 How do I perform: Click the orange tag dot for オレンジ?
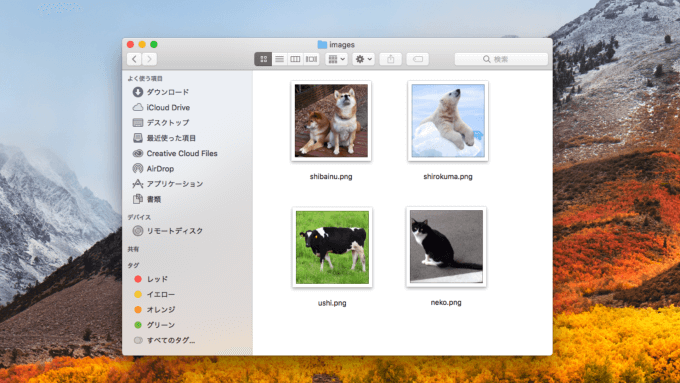138,310
